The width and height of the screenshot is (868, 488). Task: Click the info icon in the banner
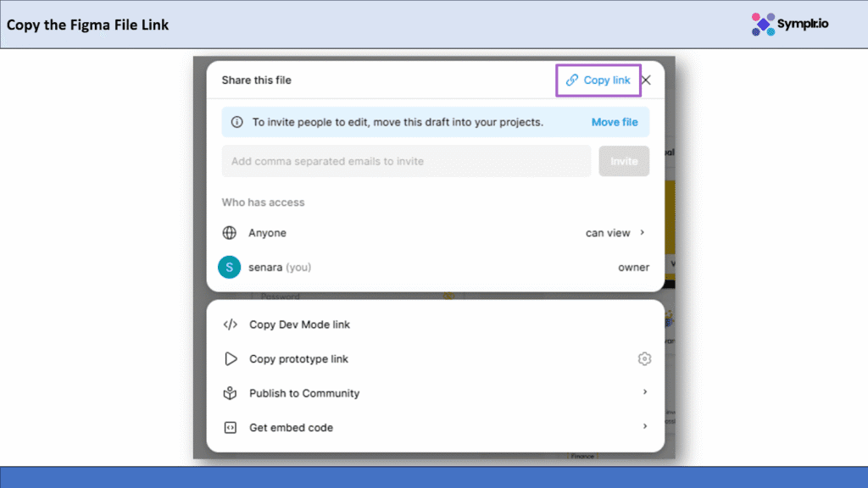[x=236, y=122]
